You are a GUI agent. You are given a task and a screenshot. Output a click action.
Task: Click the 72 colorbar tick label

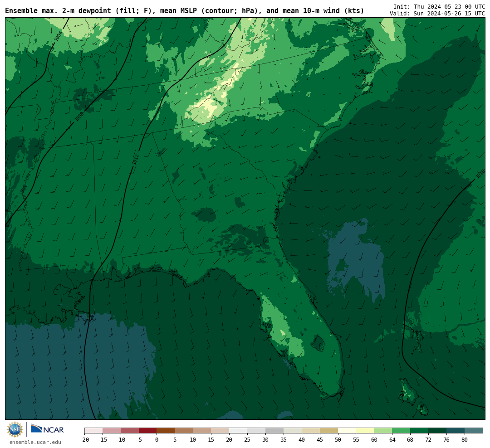click(428, 439)
